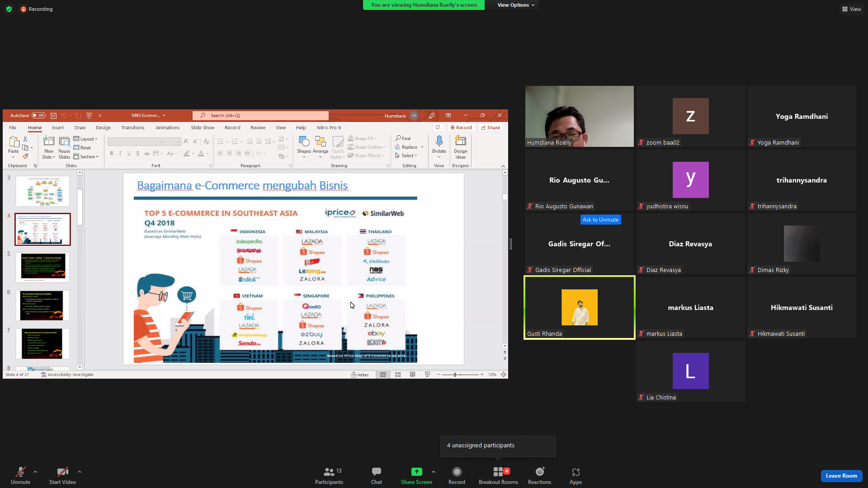The image size is (868, 488).
Task: Toggle Normal view button in status bar
Action: 383,375
